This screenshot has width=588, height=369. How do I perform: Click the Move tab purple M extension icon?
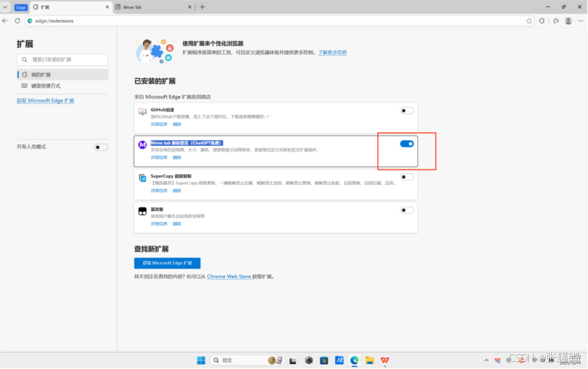coord(142,144)
